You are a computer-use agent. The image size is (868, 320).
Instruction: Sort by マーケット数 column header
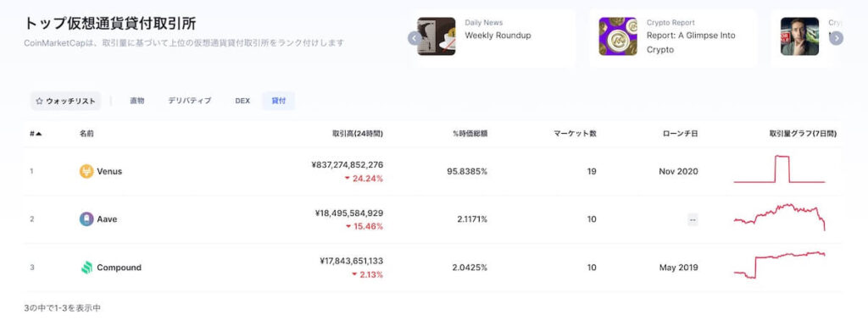(x=576, y=134)
